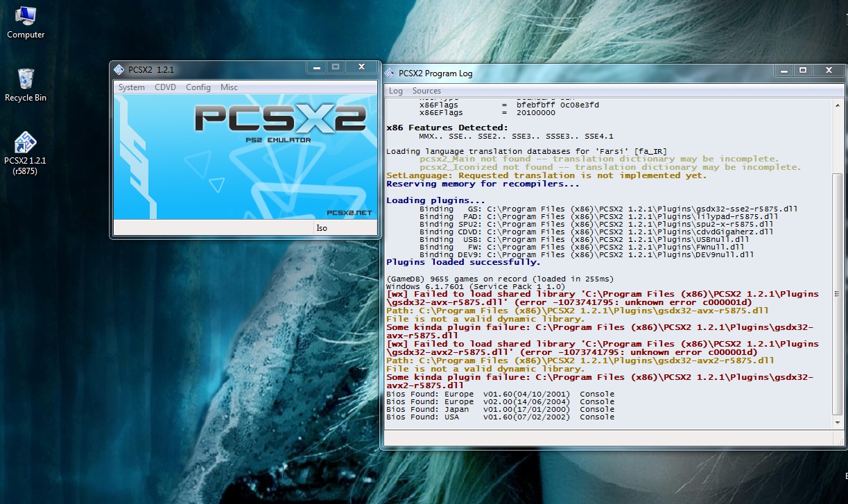Image resolution: width=848 pixels, height=504 pixels.
Task: Maximize the PCSX2 Program Log window
Action: click(x=803, y=71)
